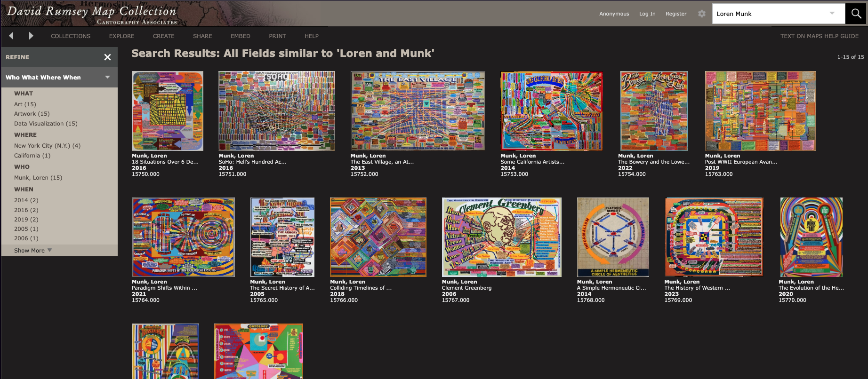Open Some California Artists thumbnail
Image resolution: width=868 pixels, height=379 pixels.
click(552, 111)
